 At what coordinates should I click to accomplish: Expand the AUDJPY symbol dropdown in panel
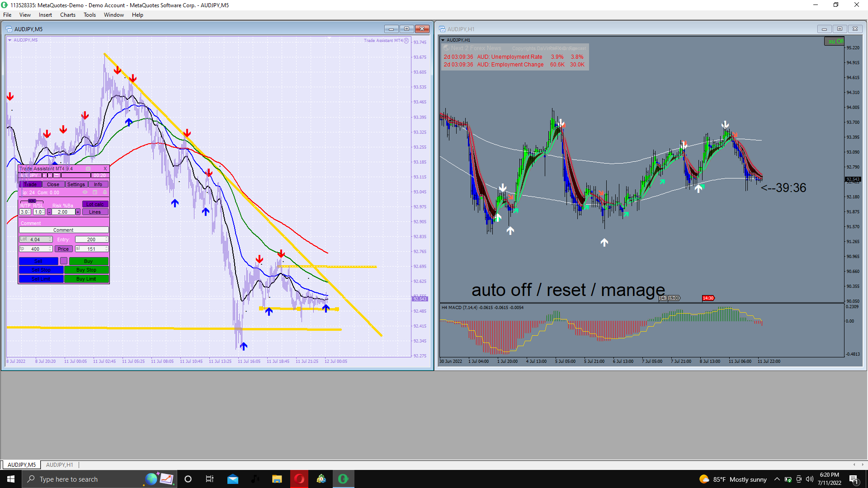(39, 175)
